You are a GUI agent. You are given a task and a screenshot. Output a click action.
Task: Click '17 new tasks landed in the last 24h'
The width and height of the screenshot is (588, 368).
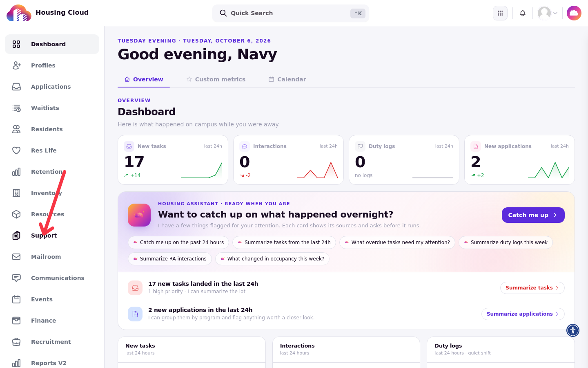point(203,284)
